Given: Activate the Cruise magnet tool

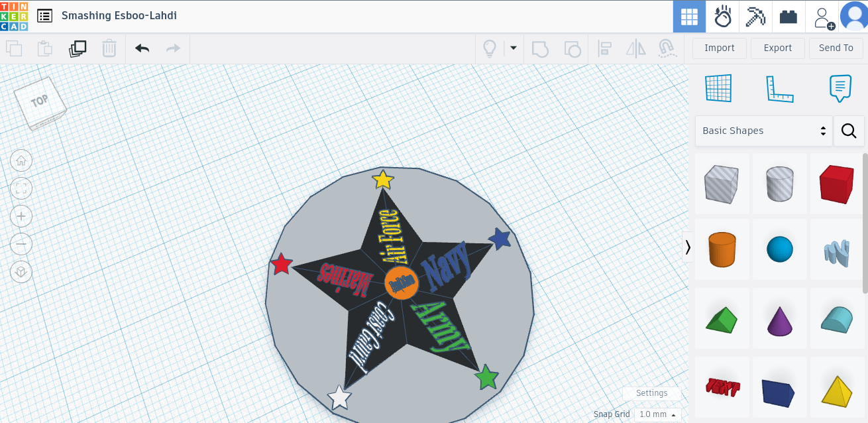Looking at the screenshot, I should point(666,48).
